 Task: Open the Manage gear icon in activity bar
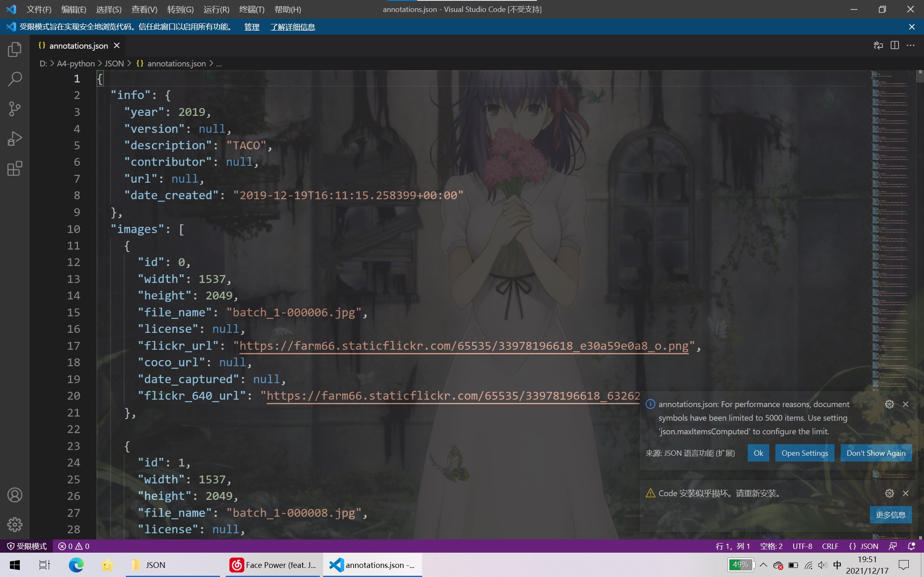[15, 525]
